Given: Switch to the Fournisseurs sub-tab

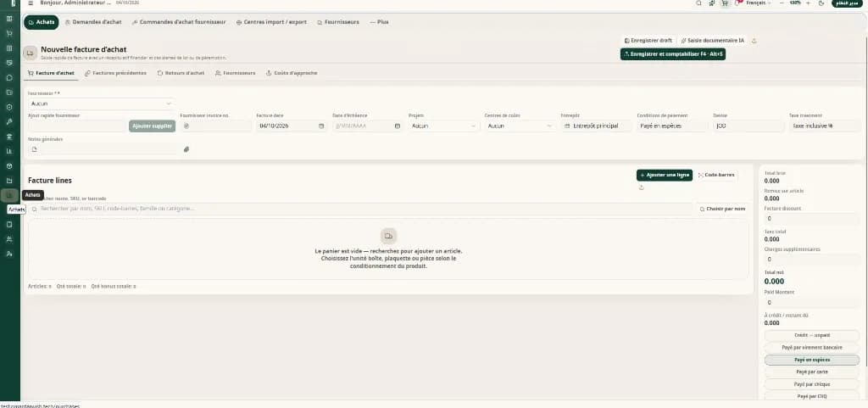Looking at the screenshot, I should click(x=236, y=72).
